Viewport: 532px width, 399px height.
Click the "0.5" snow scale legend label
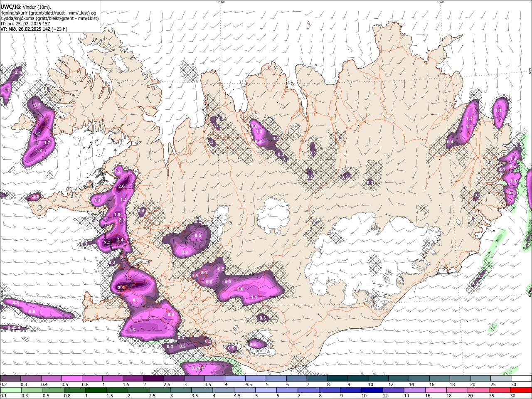[65, 384]
